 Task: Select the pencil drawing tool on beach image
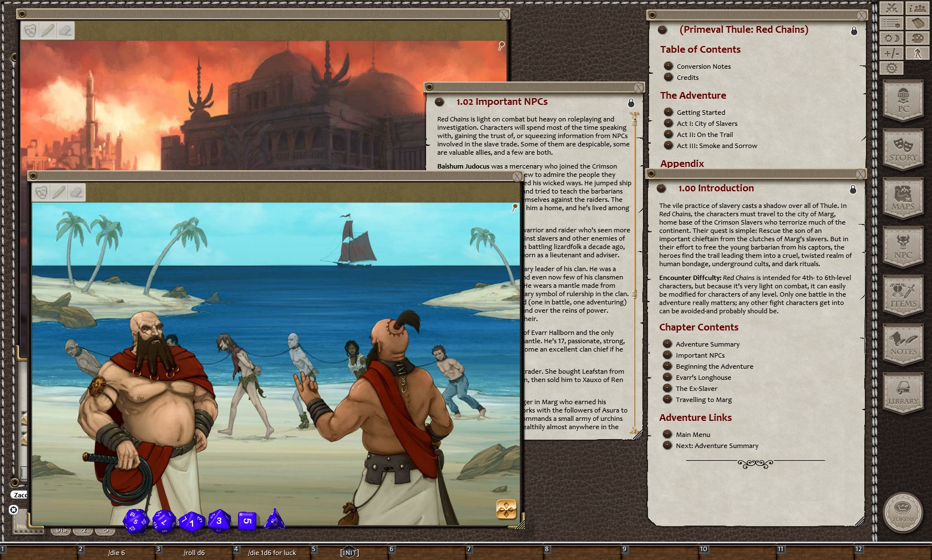pos(58,192)
